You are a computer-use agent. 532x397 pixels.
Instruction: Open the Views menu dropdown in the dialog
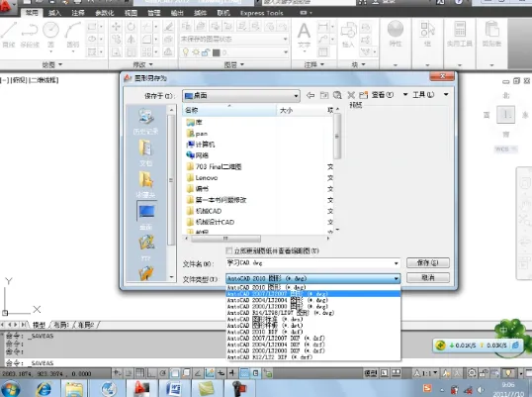[x=405, y=94]
